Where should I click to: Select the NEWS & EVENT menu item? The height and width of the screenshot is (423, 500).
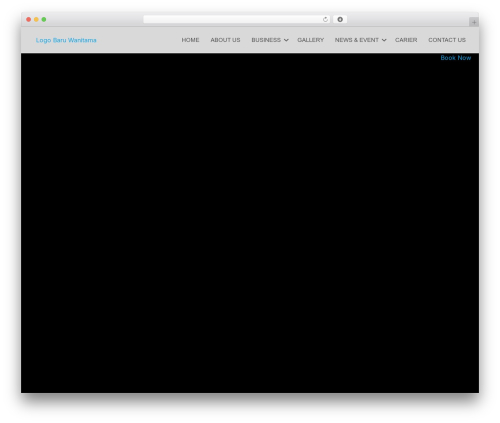point(357,40)
